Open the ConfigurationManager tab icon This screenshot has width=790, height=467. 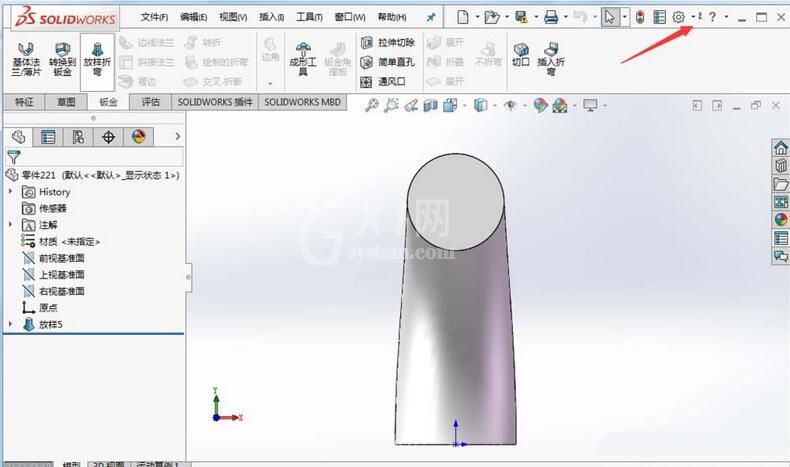coord(78,137)
